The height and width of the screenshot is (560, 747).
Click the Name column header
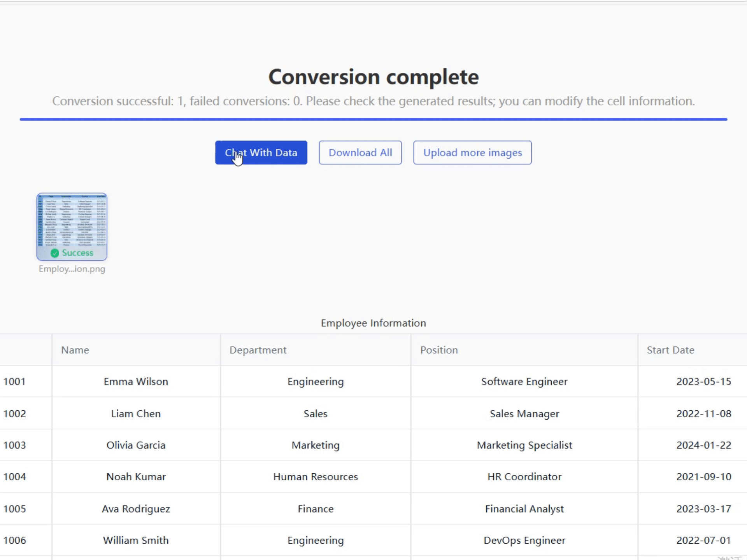click(75, 350)
